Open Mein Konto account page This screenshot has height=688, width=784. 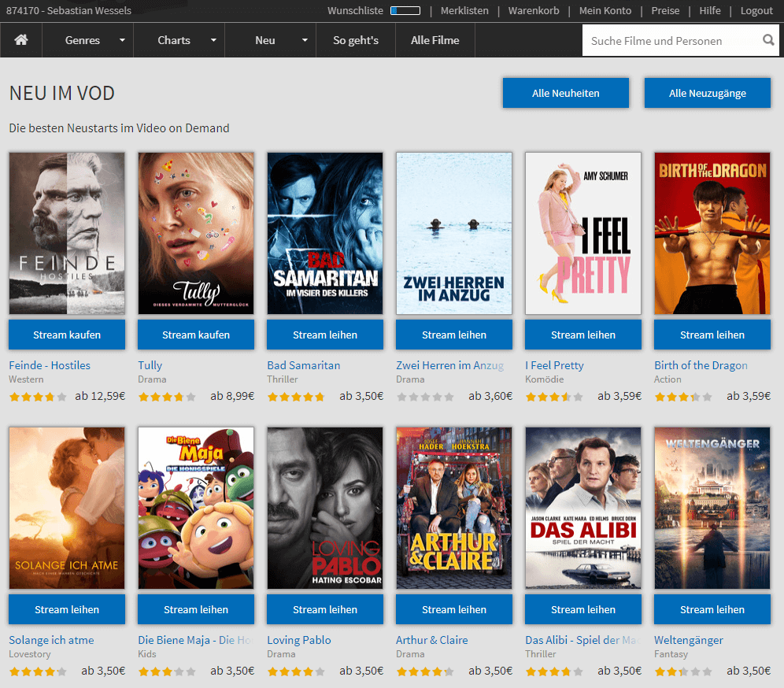point(605,10)
